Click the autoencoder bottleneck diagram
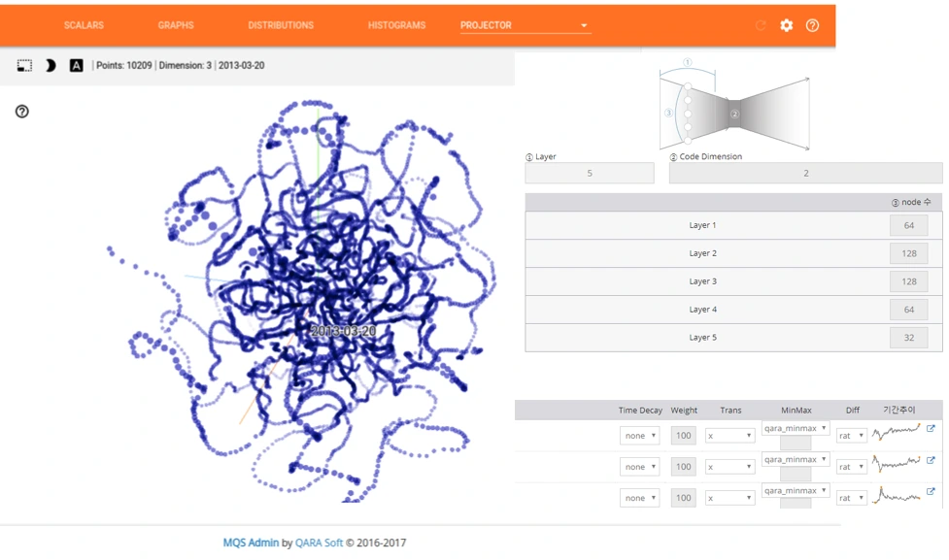The height and width of the screenshot is (560, 949). [734, 107]
